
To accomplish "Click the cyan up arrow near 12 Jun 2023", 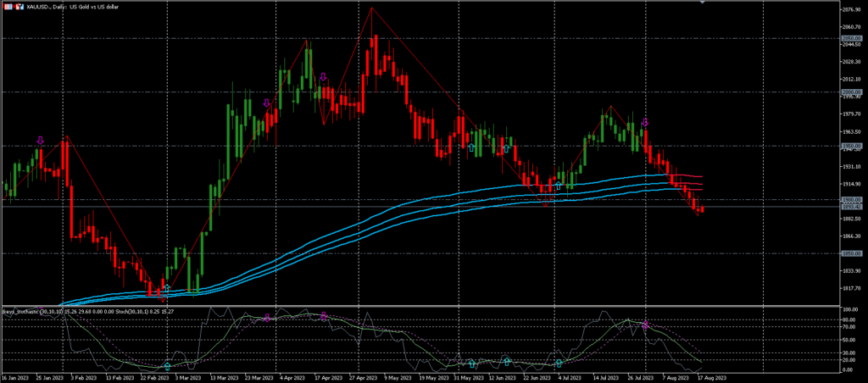I will click(x=506, y=148).
